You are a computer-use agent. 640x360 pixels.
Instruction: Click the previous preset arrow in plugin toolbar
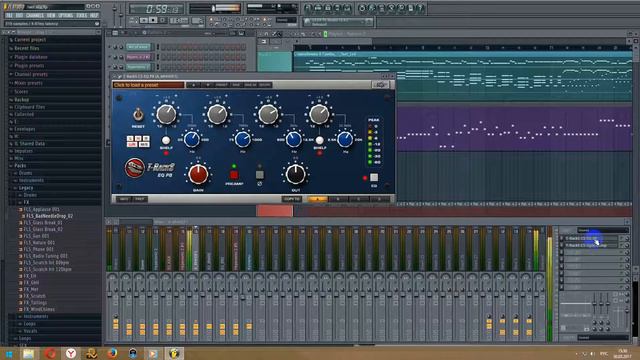coord(193,85)
